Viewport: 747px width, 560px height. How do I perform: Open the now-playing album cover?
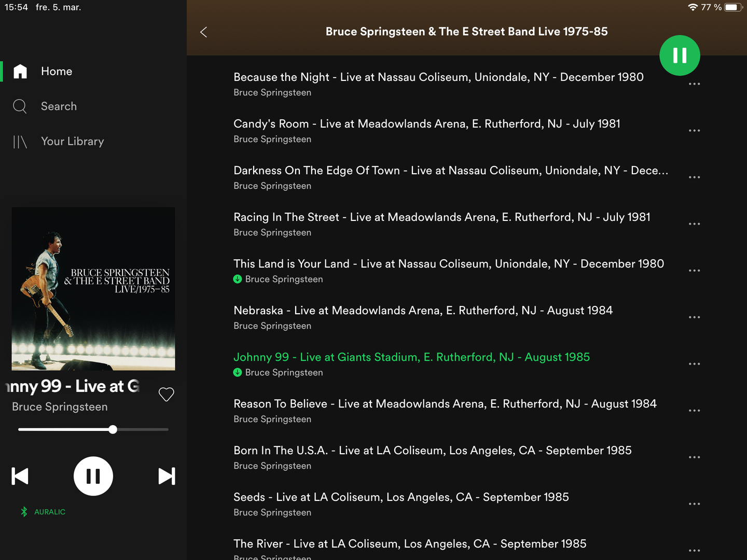(93, 289)
